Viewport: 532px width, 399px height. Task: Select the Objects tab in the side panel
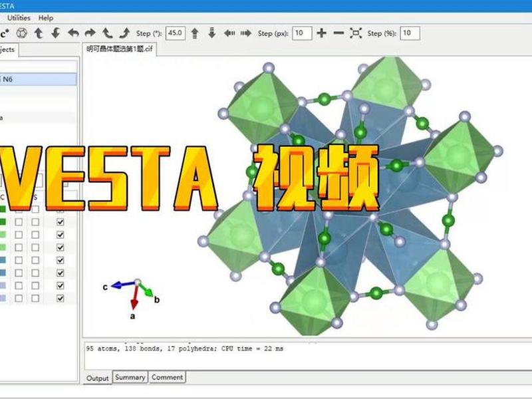8,49
